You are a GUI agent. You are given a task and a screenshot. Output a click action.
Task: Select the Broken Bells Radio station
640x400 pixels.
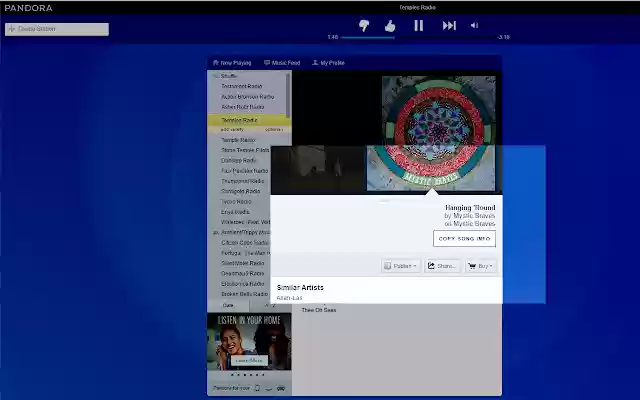(244, 294)
